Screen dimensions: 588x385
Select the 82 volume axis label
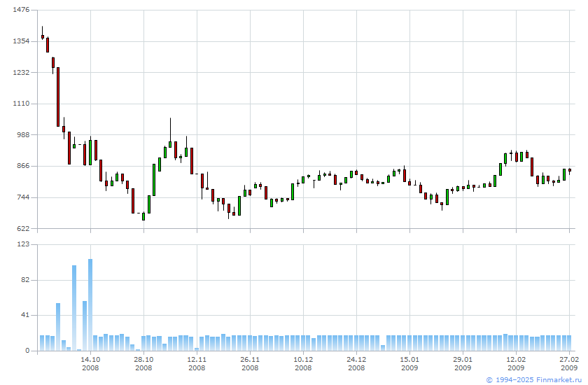coord(24,280)
